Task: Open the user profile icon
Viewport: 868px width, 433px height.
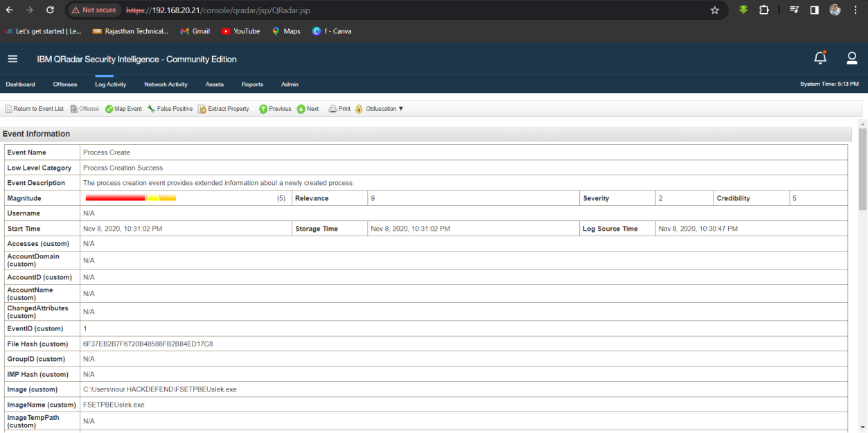Action: 852,58
